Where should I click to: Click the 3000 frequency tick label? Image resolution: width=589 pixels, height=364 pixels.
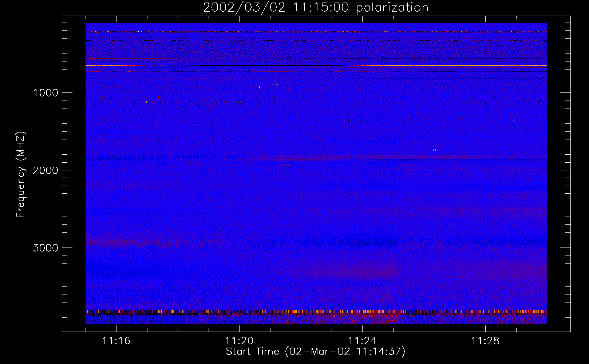click(x=46, y=248)
